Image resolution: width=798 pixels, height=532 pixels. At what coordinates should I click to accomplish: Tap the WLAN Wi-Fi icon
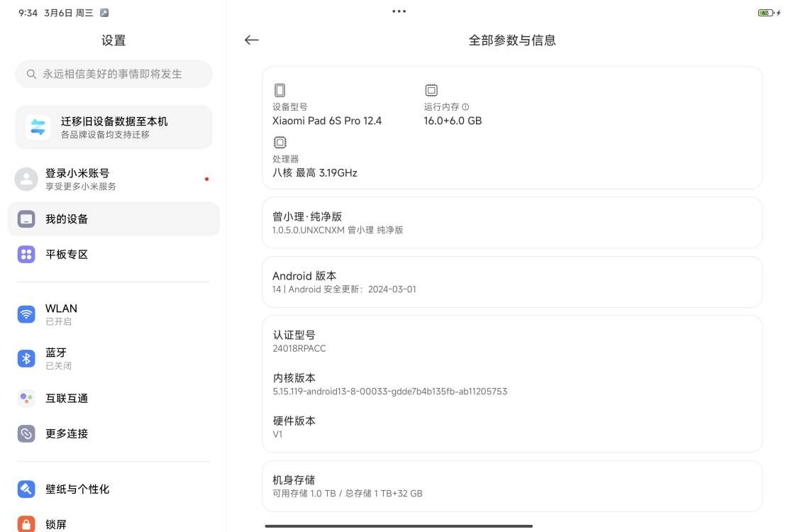click(x=26, y=314)
